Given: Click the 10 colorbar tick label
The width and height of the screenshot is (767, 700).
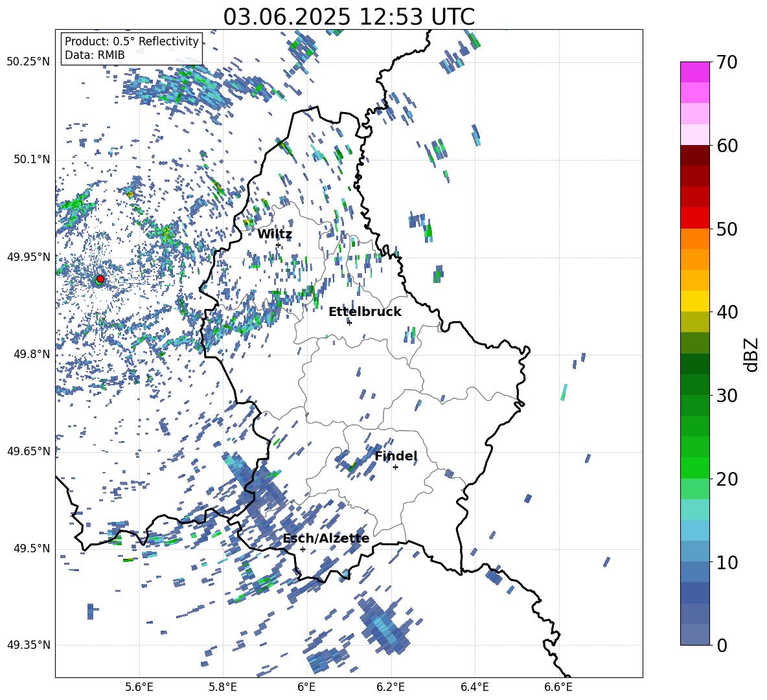Looking at the screenshot, I should click(x=727, y=563).
